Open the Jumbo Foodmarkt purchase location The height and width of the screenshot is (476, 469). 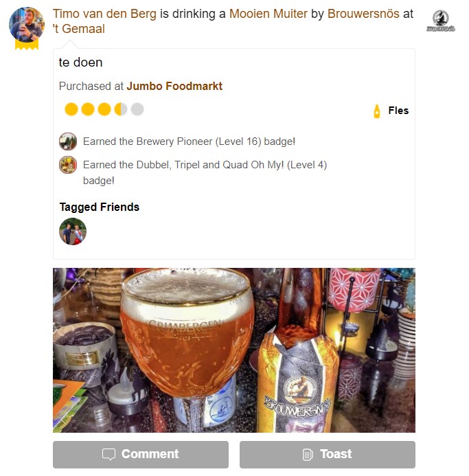174,87
